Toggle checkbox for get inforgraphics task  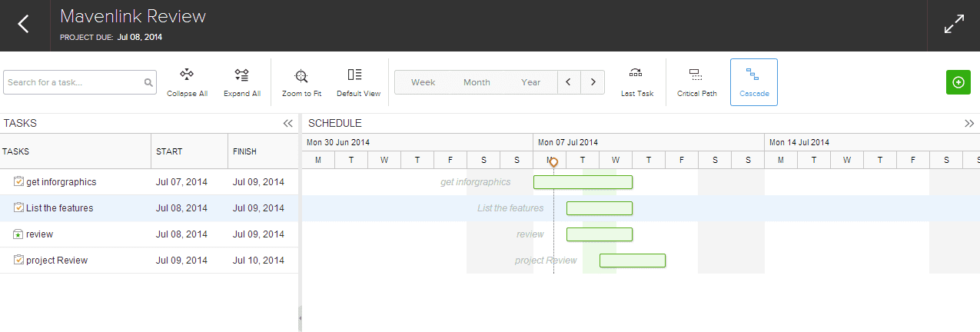[18, 182]
